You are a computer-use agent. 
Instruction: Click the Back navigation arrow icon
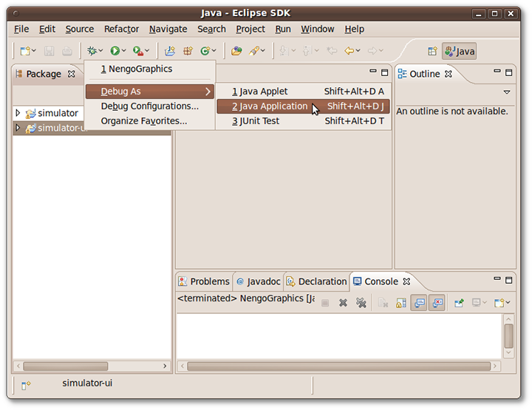coord(349,51)
